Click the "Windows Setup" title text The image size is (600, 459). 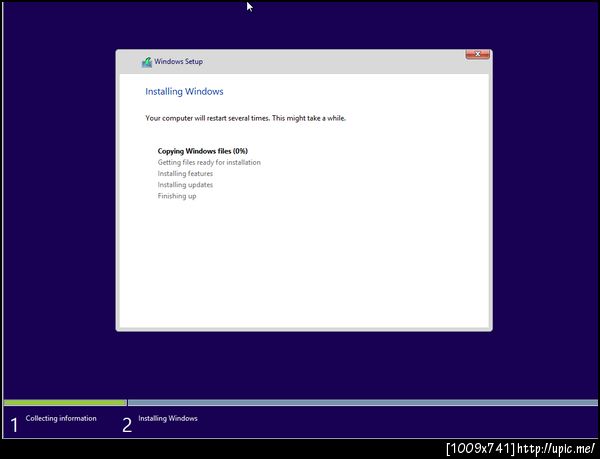click(178, 62)
